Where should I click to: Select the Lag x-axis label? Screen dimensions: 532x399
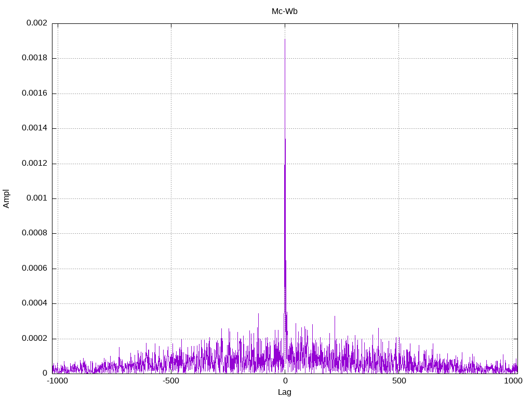[x=284, y=392]
